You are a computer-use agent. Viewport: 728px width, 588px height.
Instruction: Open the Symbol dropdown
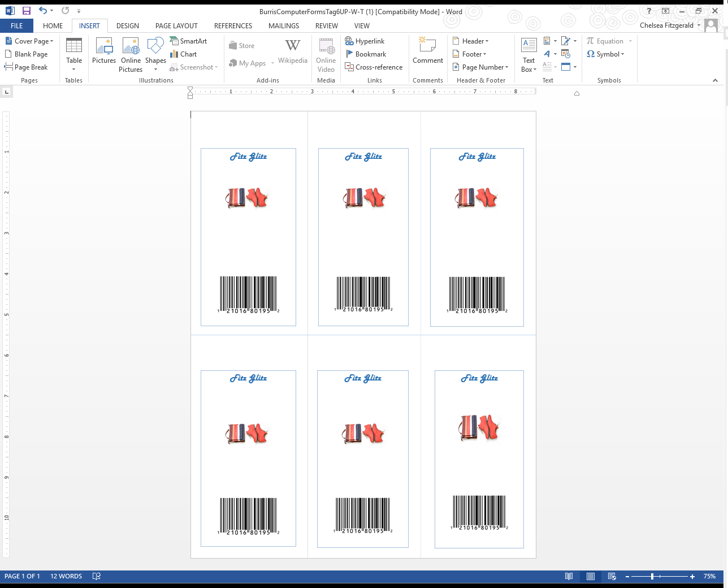tap(606, 54)
